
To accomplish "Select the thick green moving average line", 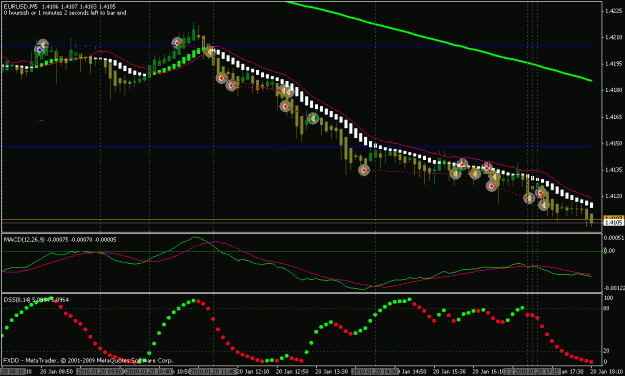I will point(438,40).
